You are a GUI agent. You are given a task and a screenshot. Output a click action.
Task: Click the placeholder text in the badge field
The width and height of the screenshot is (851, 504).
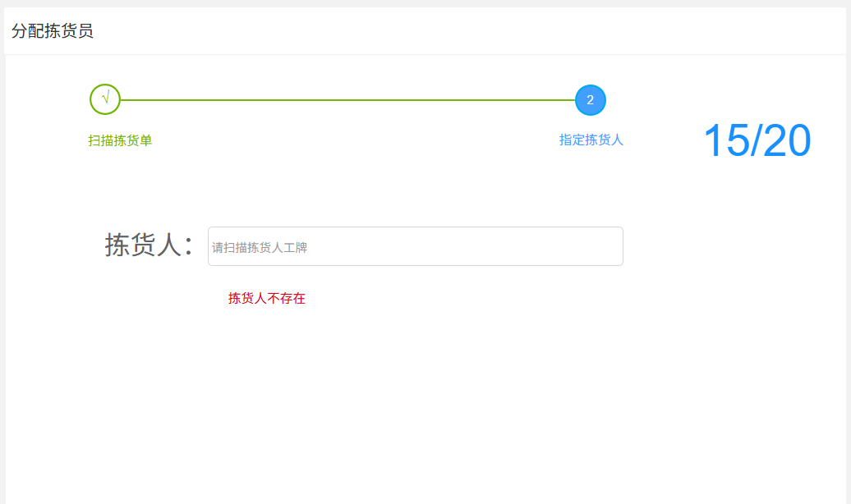tap(260, 247)
